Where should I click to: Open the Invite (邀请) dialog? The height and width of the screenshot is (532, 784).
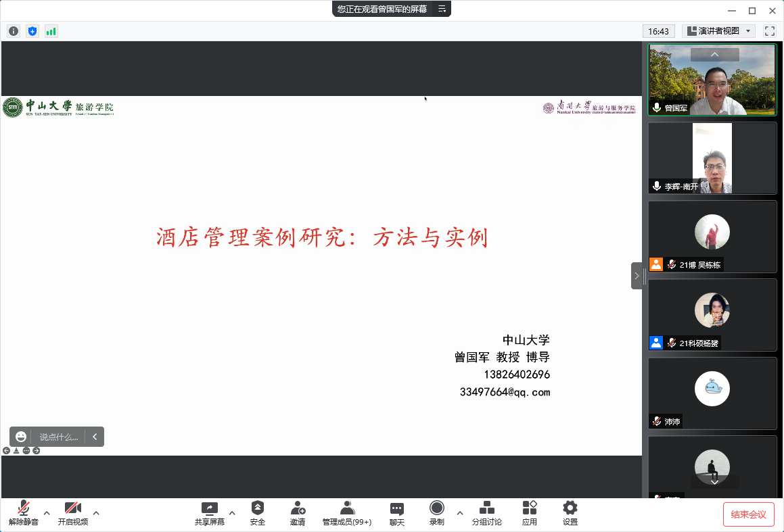click(298, 513)
